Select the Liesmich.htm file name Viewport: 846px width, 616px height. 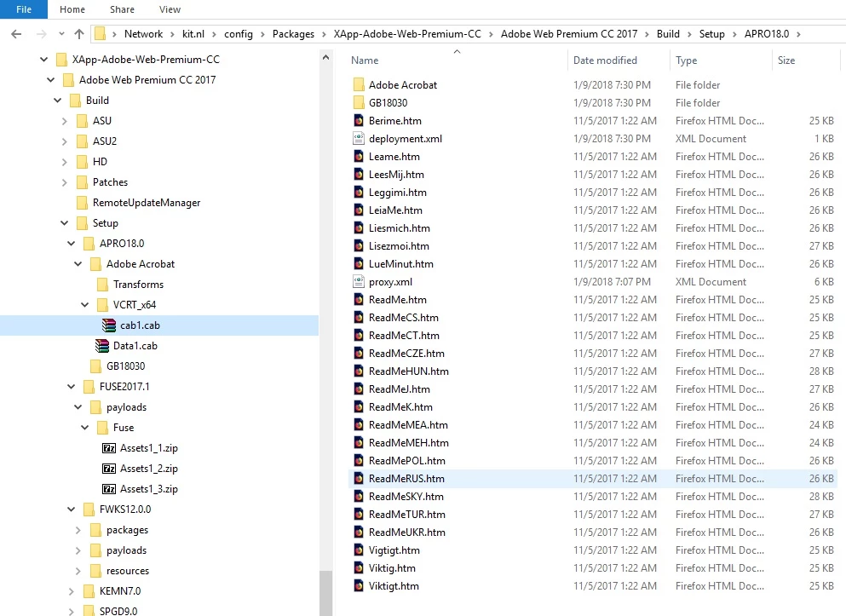(400, 228)
